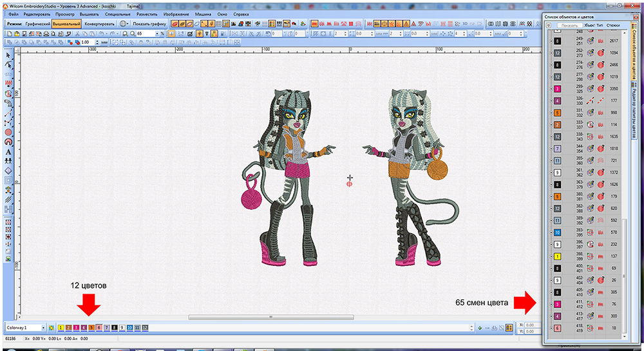The image size is (644, 351).
Task: Select color swatch 5 in palette bar
Action: pos(91,328)
